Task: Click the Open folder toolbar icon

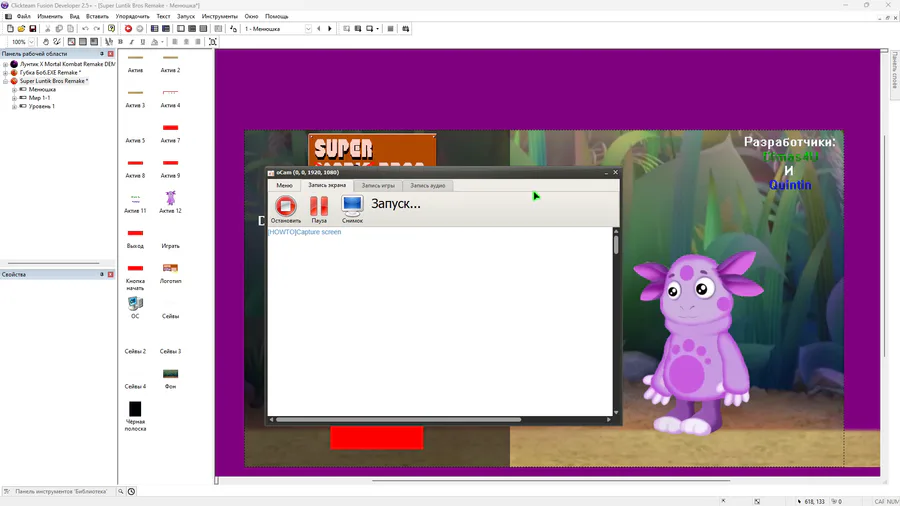Action: pyautogui.click(x=21, y=29)
